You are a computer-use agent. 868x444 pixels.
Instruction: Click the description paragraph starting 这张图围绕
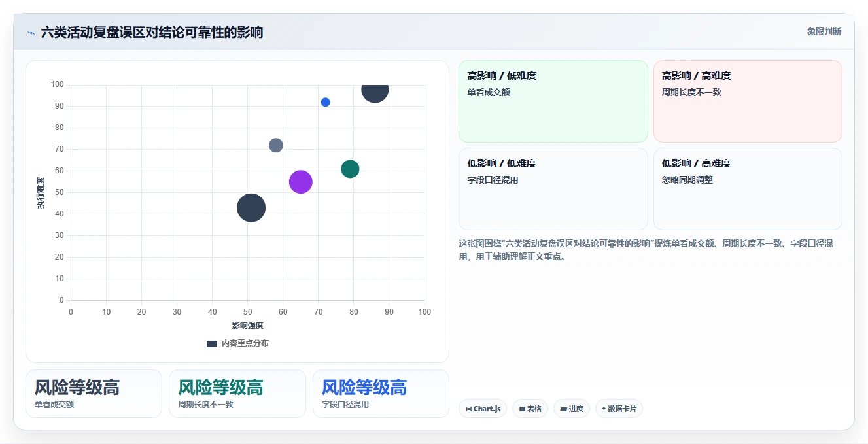pyautogui.click(x=646, y=250)
